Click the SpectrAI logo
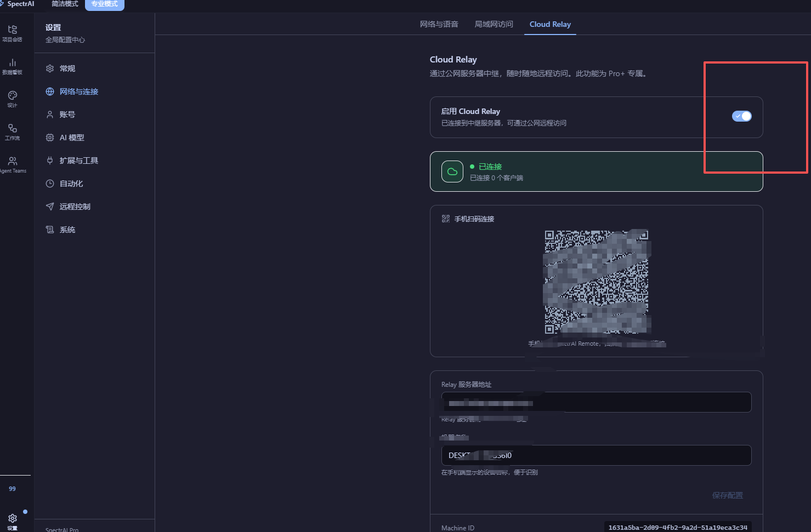This screenshot has height=532, width=811. point(18,4)
